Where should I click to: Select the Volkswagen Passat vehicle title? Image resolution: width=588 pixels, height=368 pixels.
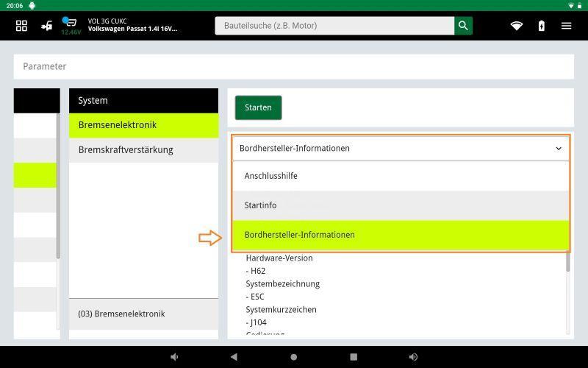point(132,29)
